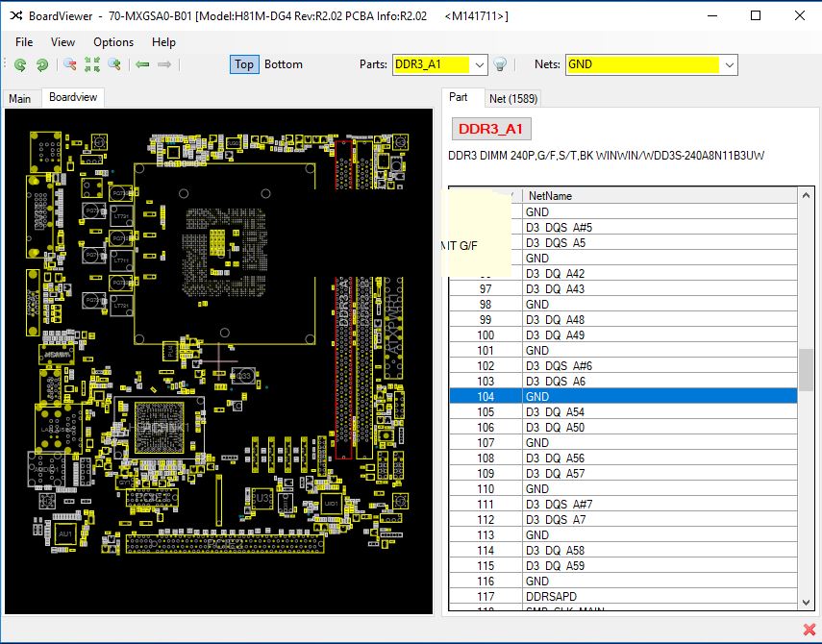Go back using the green left arrow
This screenshot has width=822, height=644.
[140, 64]
